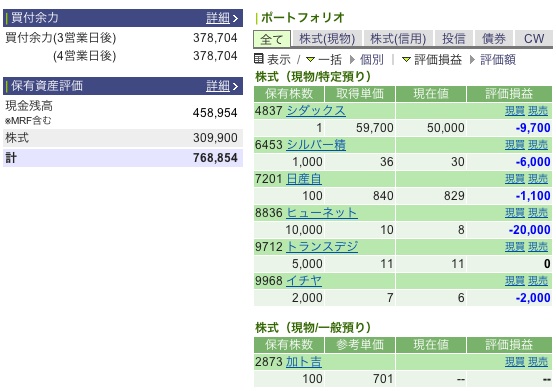Image resolution: width=556 pixels, height=391 pixels.
Task: Click 現売 for 加ト吉
Action: (538, 362)
